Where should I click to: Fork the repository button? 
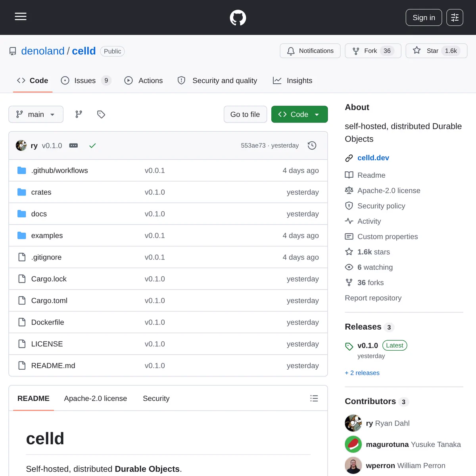(373, 51)
